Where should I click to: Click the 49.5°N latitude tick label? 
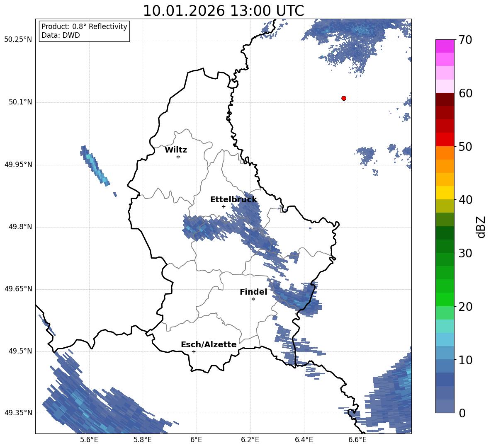pos(20,351)
